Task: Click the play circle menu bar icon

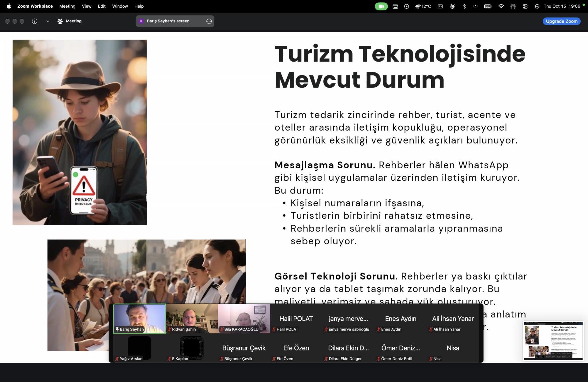Action: (406, 6)
